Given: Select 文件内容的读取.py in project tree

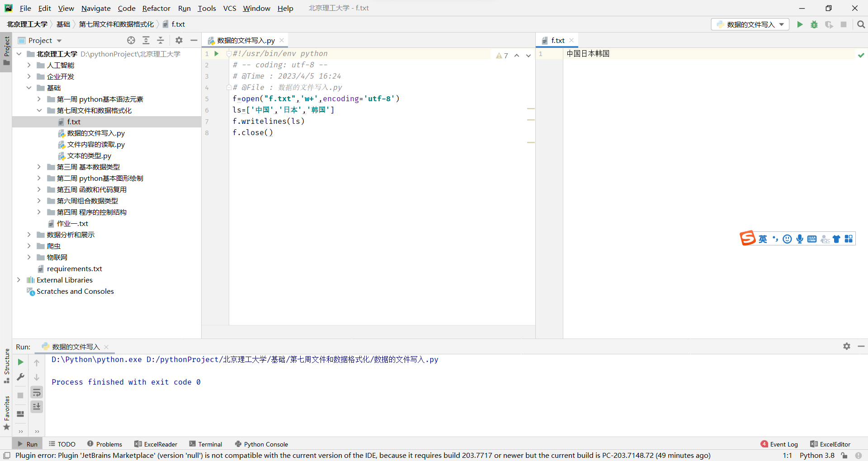Looking at the screenshot, I should [96, 144].
